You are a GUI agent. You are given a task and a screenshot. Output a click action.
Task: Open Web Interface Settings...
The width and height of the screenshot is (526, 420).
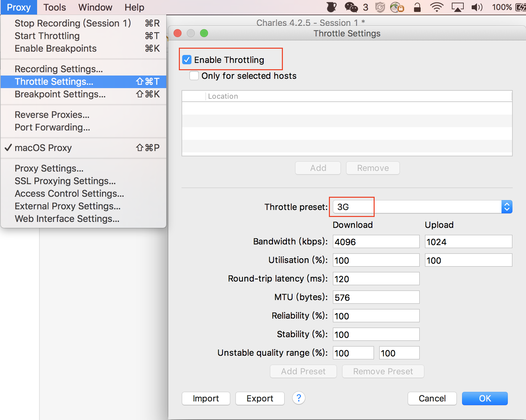pos(83,219)
